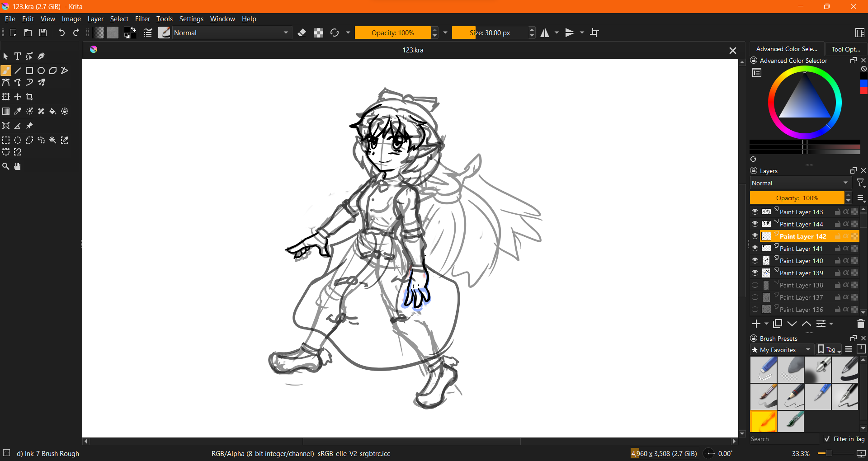Show Paint Layer 138
Screen dimensions: 868x461
[755, 285]
